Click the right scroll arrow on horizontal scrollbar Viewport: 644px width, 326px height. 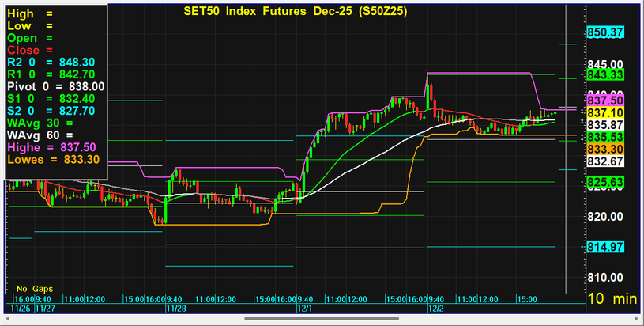point(637,319)
